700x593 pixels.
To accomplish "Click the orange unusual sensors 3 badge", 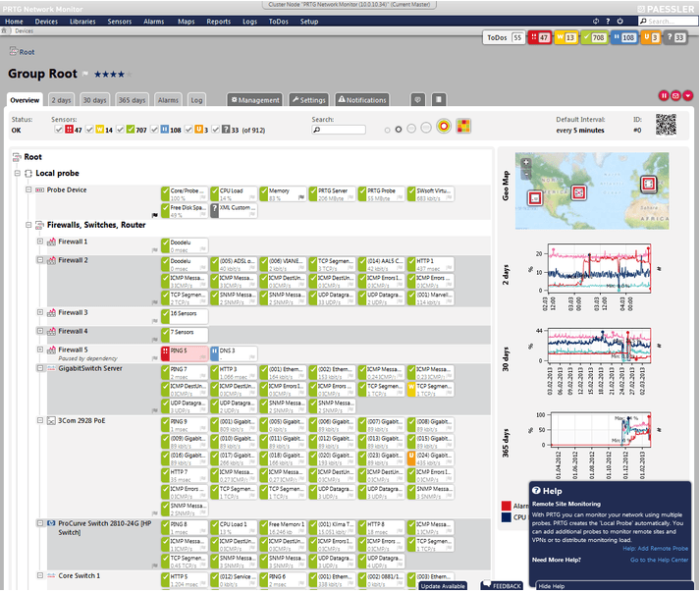I will point(651,37).
